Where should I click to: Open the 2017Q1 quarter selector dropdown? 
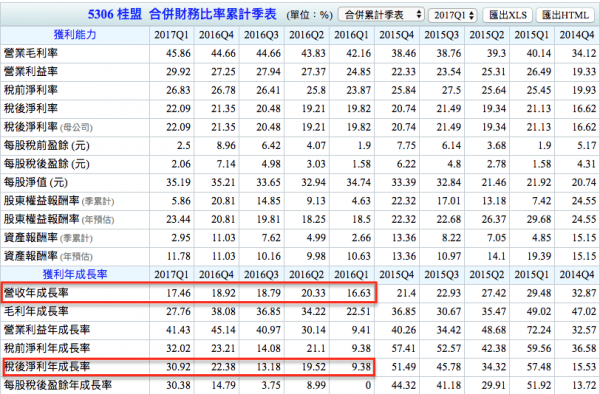coord(453,15)
